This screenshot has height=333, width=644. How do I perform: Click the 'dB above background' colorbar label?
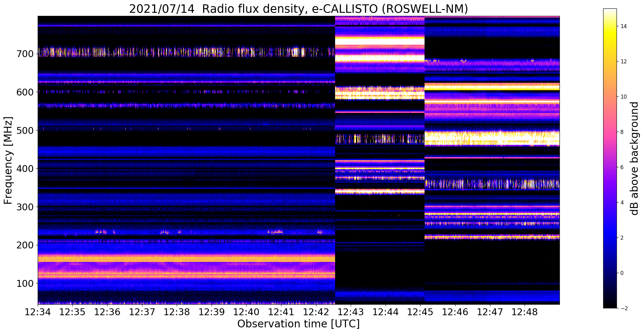click(x=634, y=159)
